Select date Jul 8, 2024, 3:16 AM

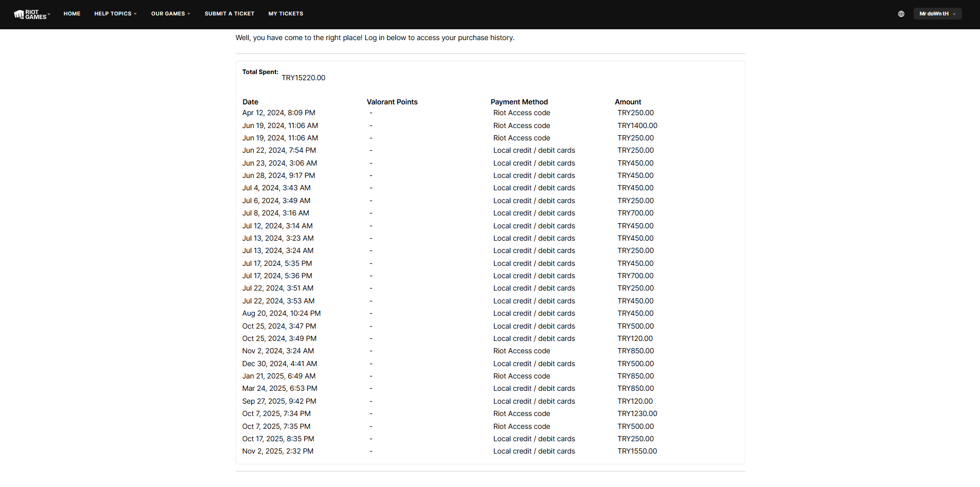point(276,213)
